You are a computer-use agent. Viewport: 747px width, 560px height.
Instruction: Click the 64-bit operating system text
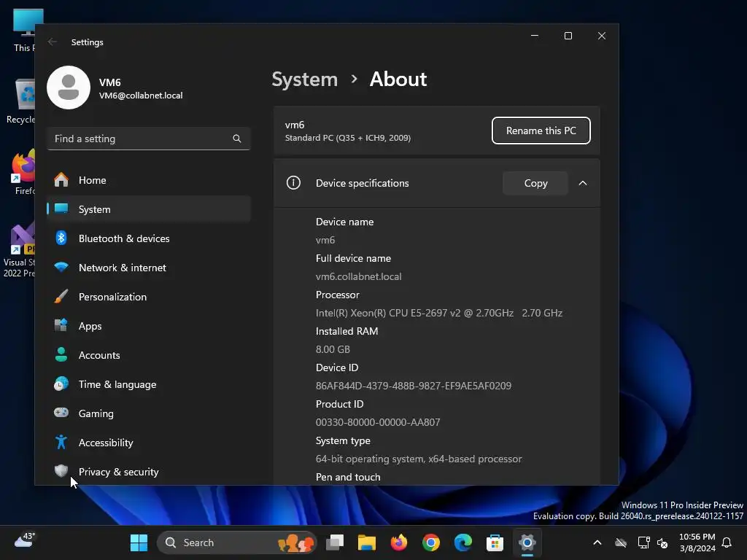click(418, 459)
